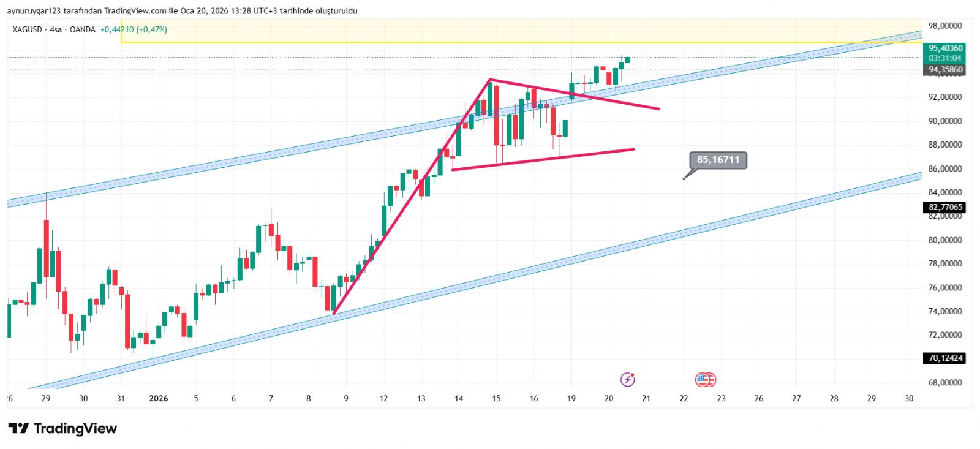The height and width of the screenshot is (449, 980).
Task: Click date 20 on the time axis
Action: [608, 398]
